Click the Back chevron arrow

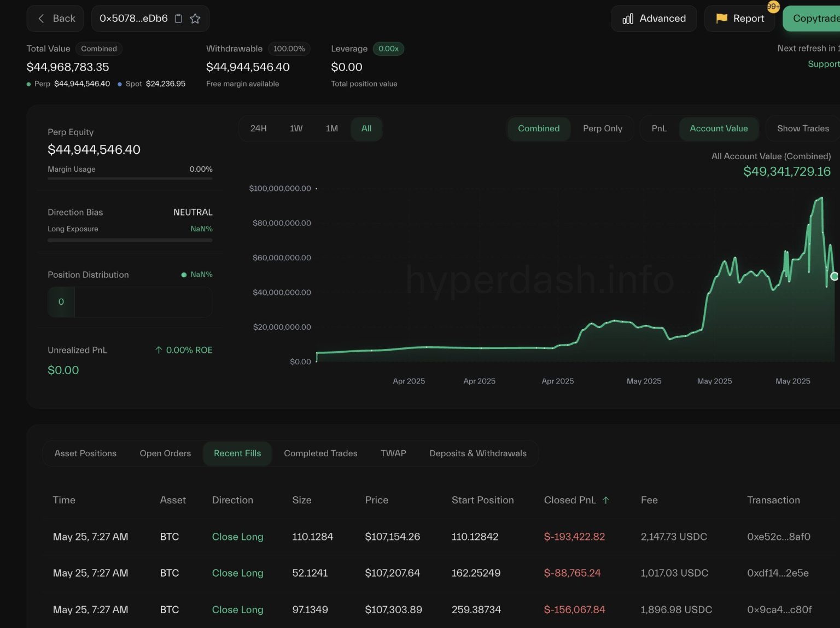coord(41,18)
